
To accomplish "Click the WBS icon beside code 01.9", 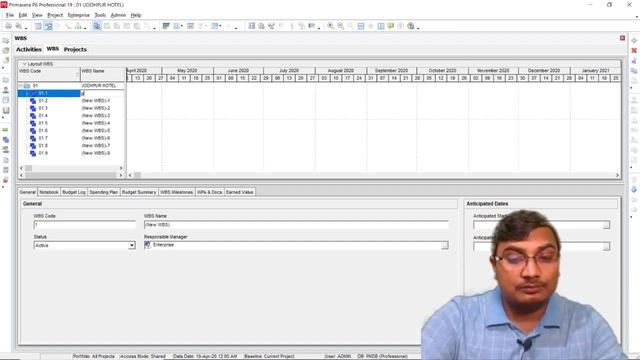I will 33,153.
